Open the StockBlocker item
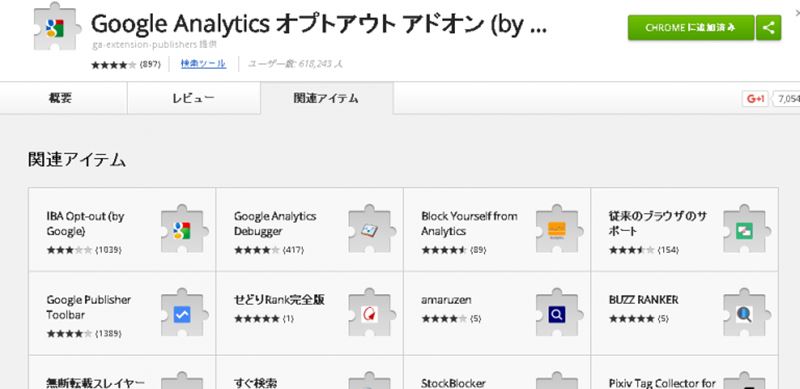This screenshot has width=800, height=389. (453, 383)
